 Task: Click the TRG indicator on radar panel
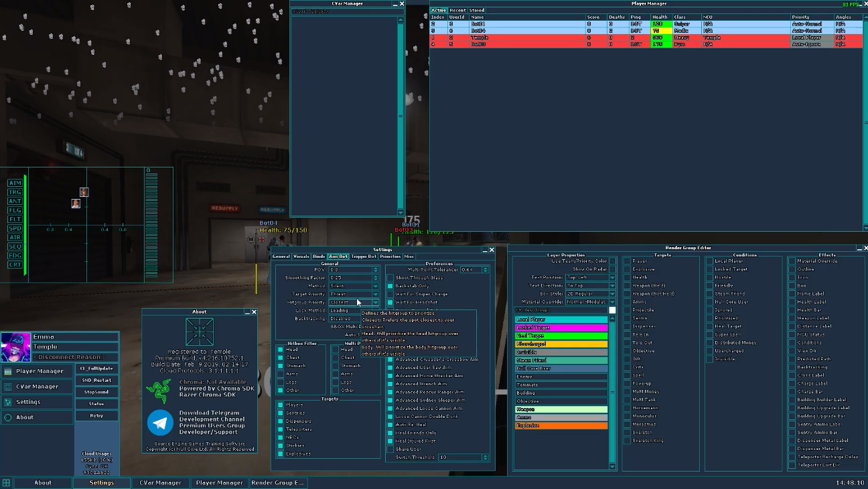coord(15,192)
